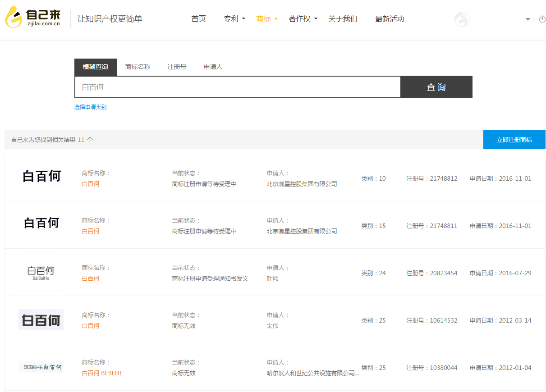546x392 pixels.
Task: Open trademark image for registration 10614532
Action: [41, 319]
